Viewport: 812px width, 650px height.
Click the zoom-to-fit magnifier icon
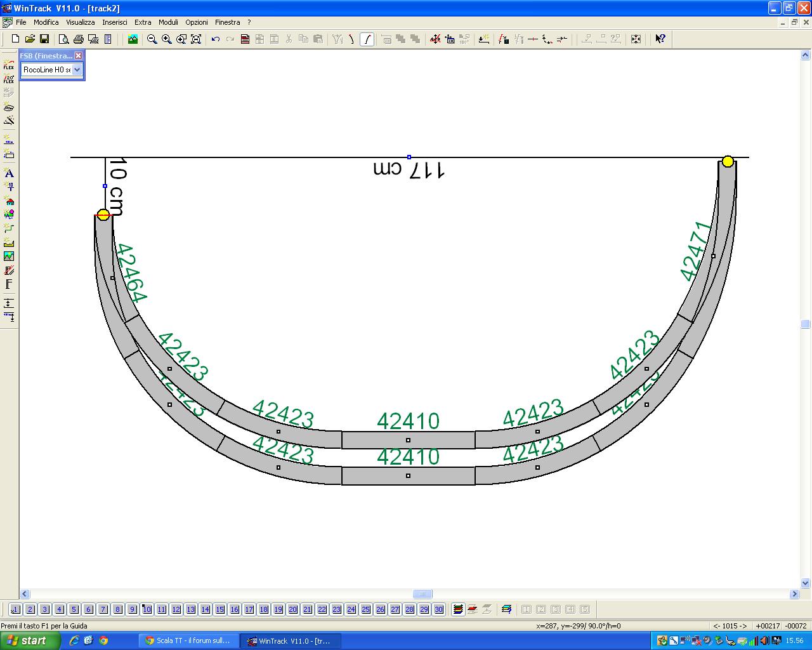click(196, 39)
